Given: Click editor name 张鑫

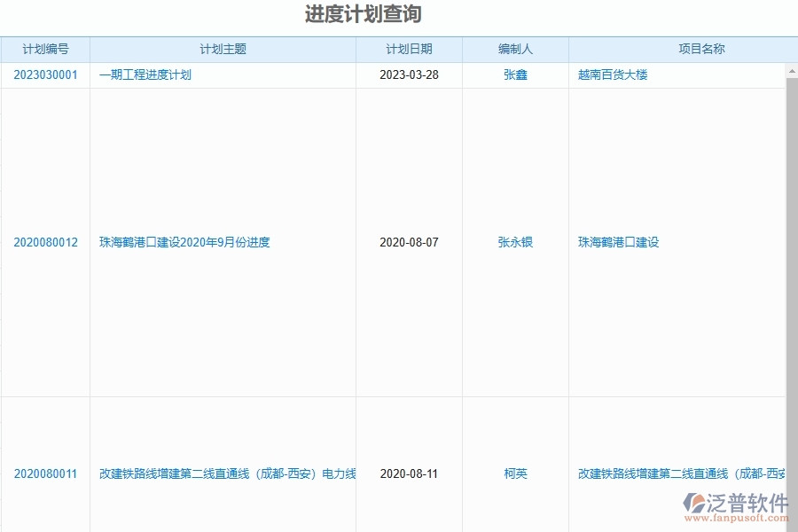Looking at the screenshot, I should (x=515, y=75).
